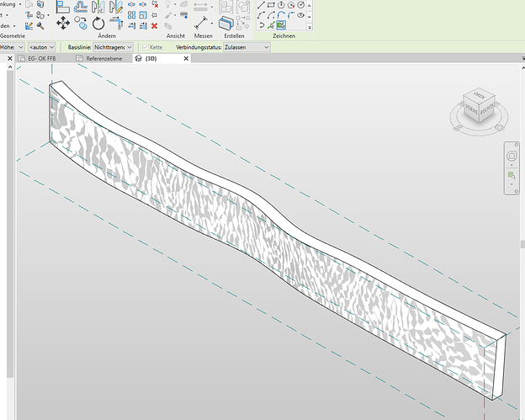Open the Basislinie dropdown

point(113,47)
